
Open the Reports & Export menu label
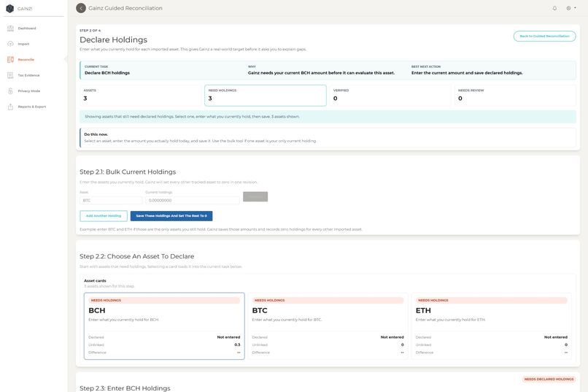pos(32,107)
